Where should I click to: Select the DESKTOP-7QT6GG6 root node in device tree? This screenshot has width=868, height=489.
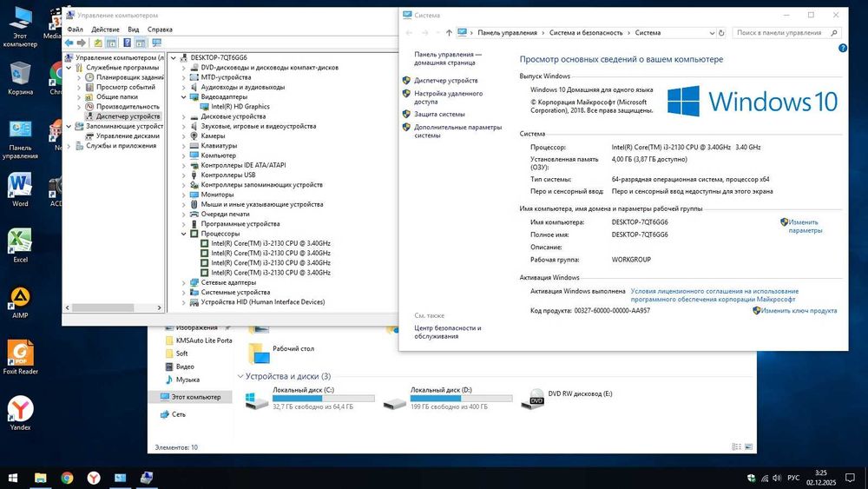(x=219, y=57)
